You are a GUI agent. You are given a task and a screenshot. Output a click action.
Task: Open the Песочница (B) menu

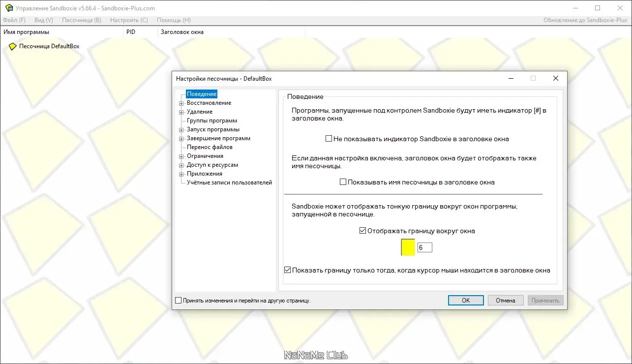point(82,20)
